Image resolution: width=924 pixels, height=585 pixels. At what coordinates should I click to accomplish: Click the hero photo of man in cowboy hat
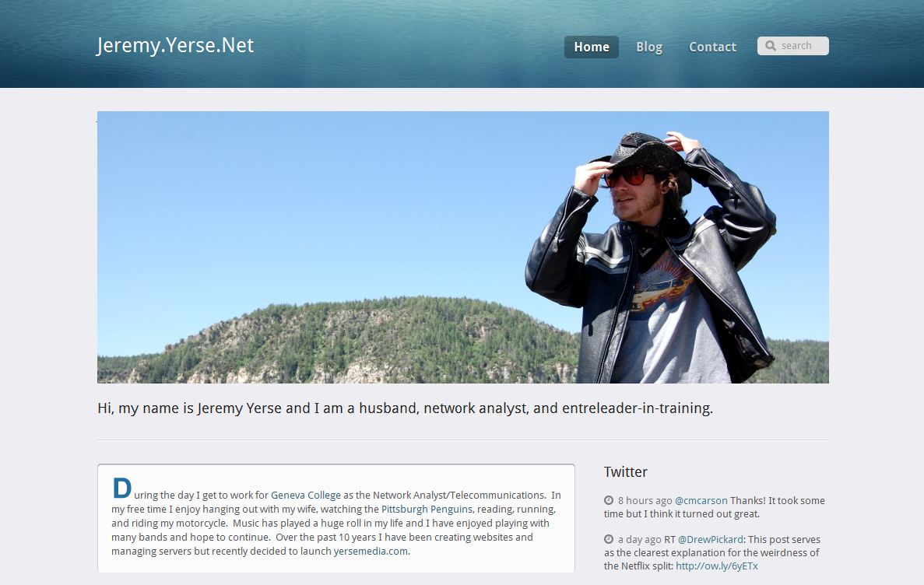pos(463,247)
